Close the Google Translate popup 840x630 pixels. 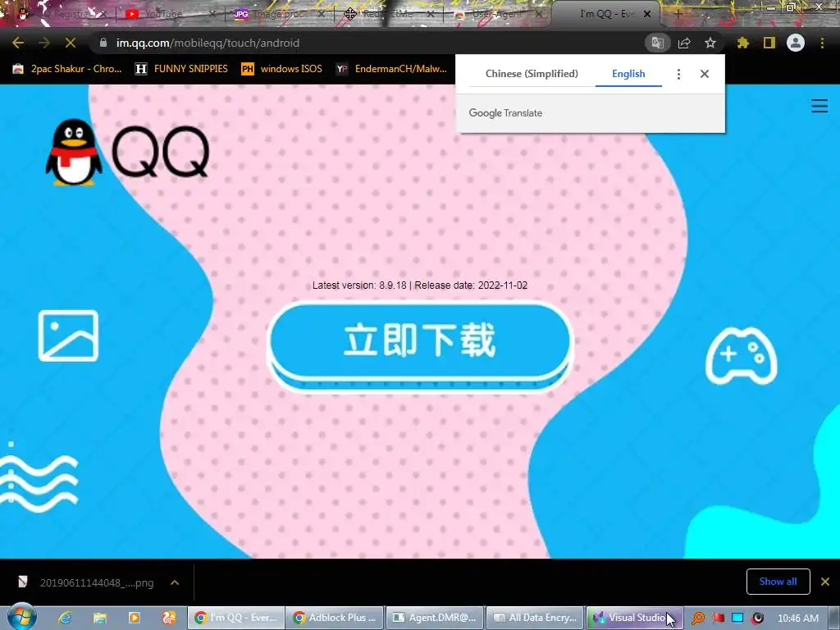click(705, 74)
